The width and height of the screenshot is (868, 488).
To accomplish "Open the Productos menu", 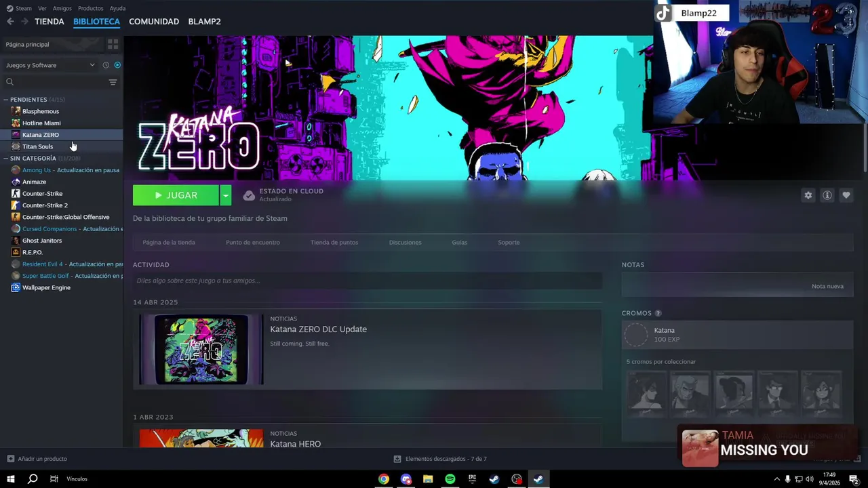I will 90,8.
